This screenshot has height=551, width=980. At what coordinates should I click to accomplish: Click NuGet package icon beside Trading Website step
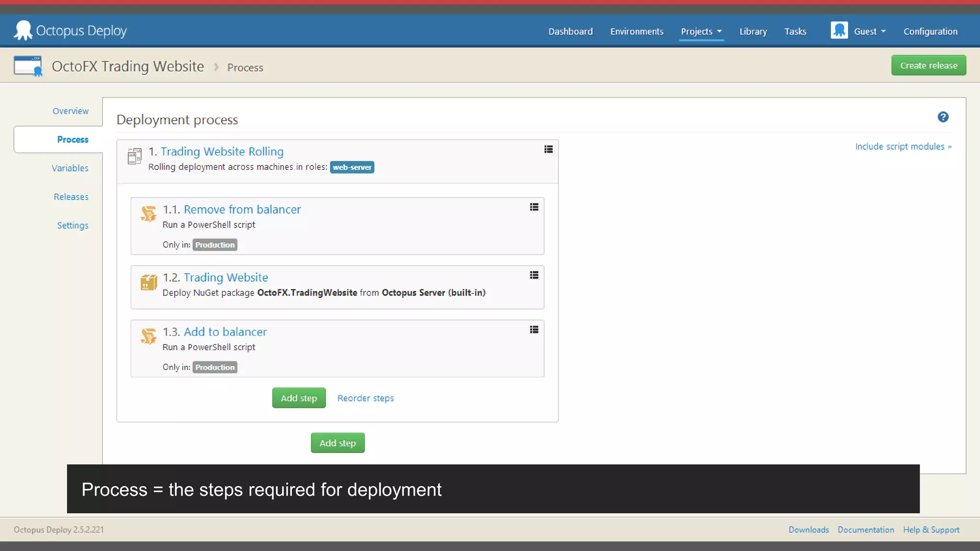pos(148,282)
